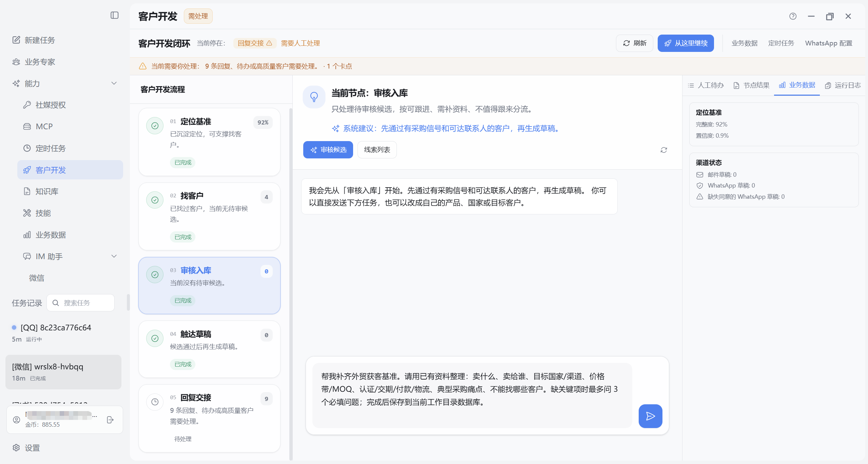This screenshot has height=464, width=868.
Task: Click the help question mark icon
Action: click(793, 16)
